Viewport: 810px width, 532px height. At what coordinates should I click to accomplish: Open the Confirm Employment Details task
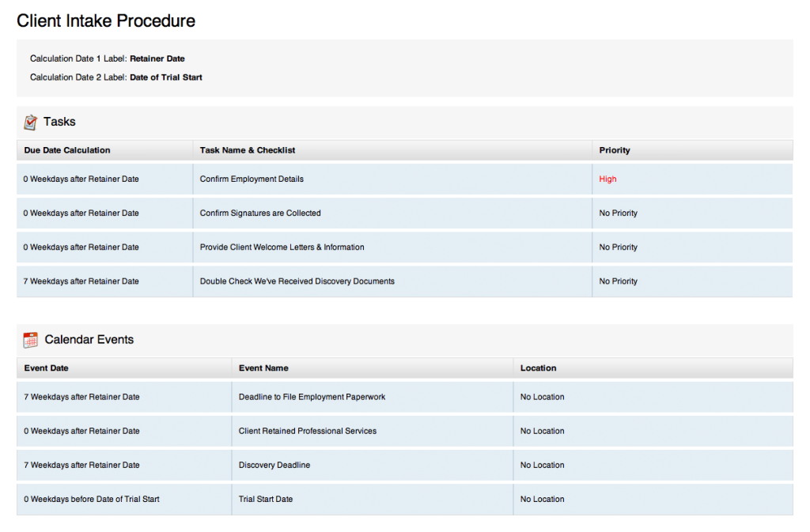coord(252,179)
